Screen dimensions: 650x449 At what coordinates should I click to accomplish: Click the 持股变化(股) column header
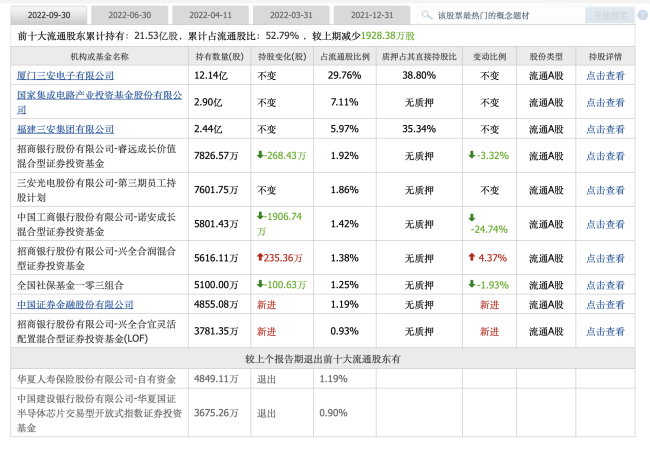282,57
